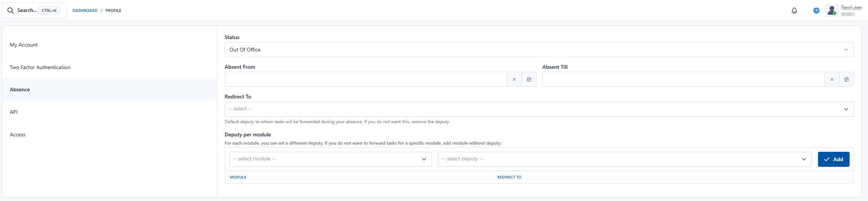Expand the select module dropdown

click(330, 159)
